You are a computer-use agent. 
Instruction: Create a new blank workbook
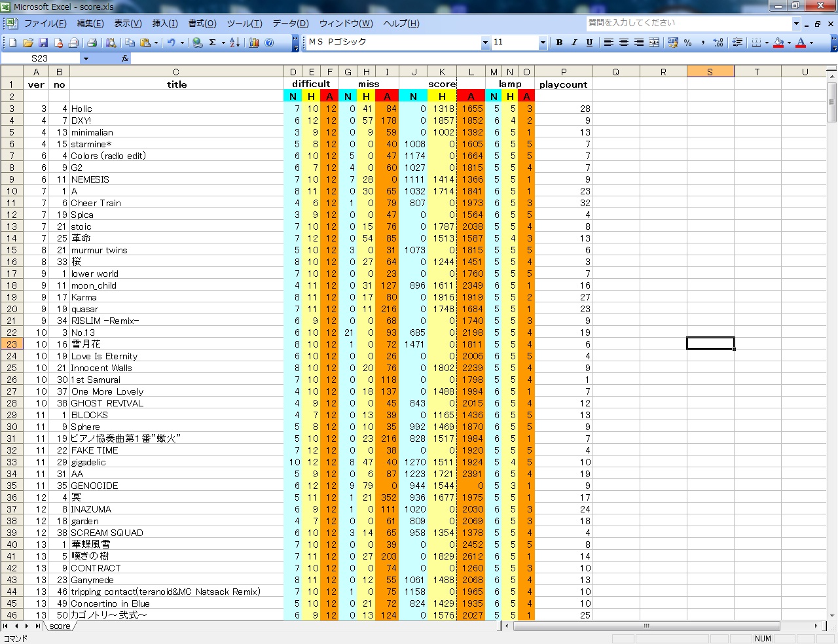(x=12, y=43)
